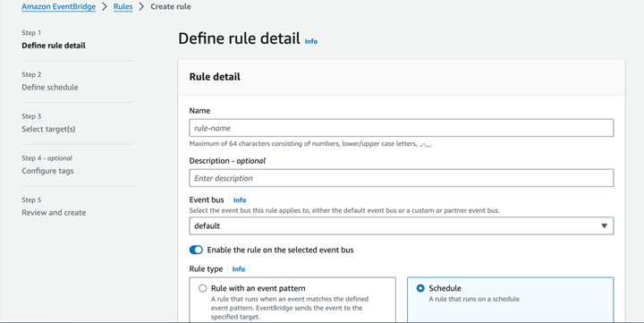644x323 pixels.
Task: Open Info link next to Rule type
Action: point(239,269)
